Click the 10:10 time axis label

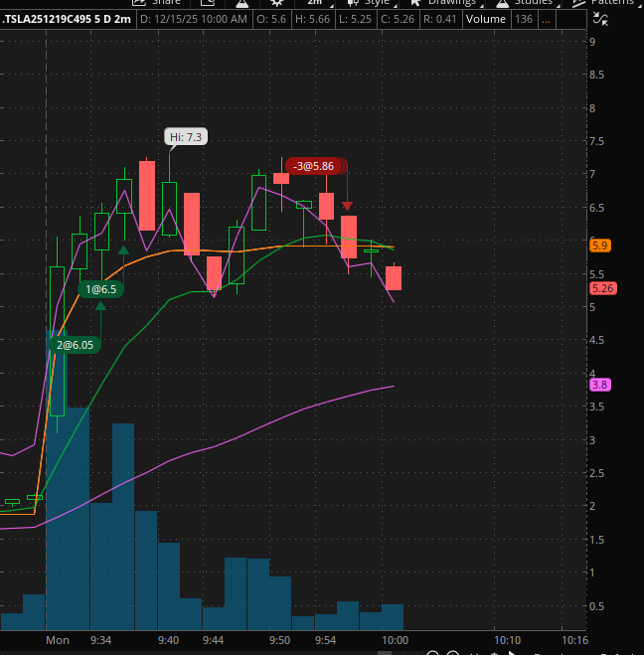508,640
